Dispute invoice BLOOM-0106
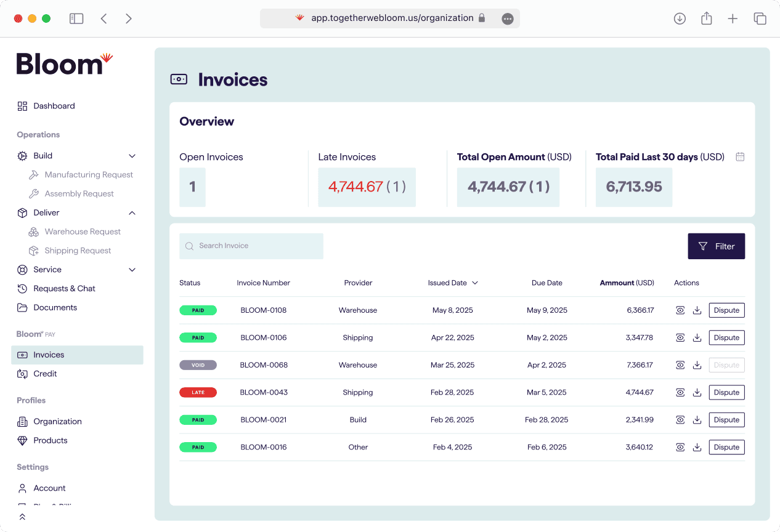This screenshot has height=532, width=780. [726, 337]
